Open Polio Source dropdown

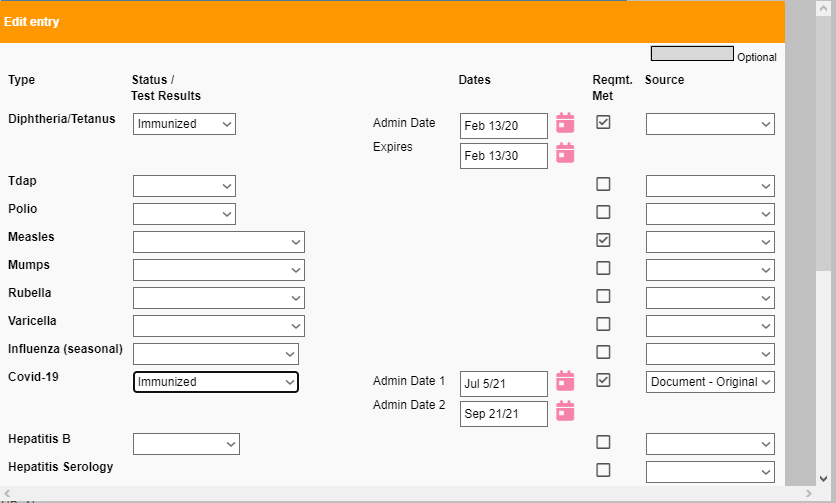pos(710,214)
